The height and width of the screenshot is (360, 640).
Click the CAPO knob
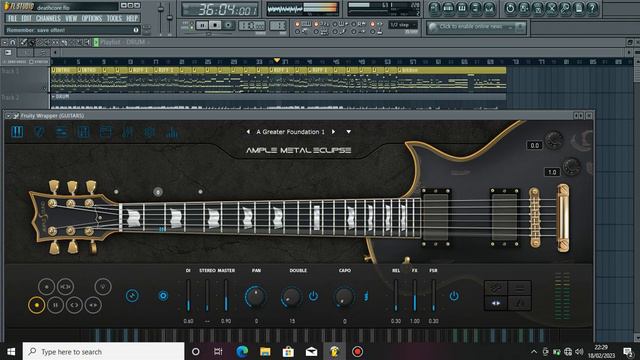(344, 297)
